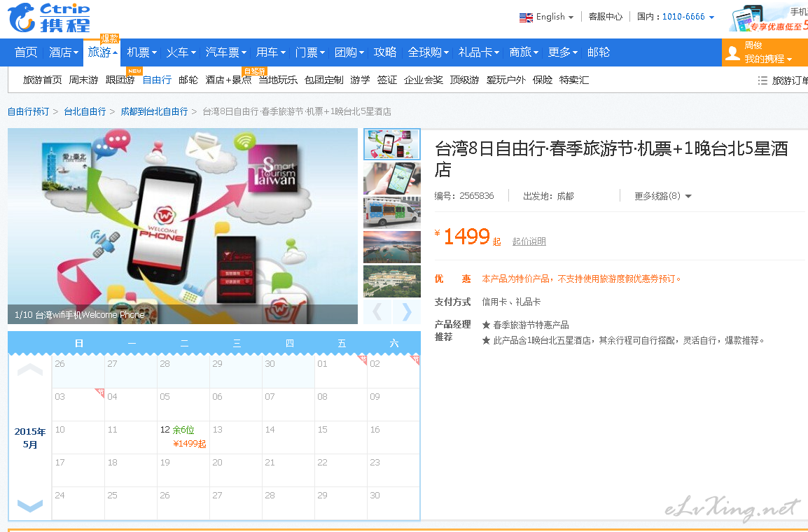Click 保险 in sub navigation
The height and width of the screenshot is (532, 808).
point(542,80)
